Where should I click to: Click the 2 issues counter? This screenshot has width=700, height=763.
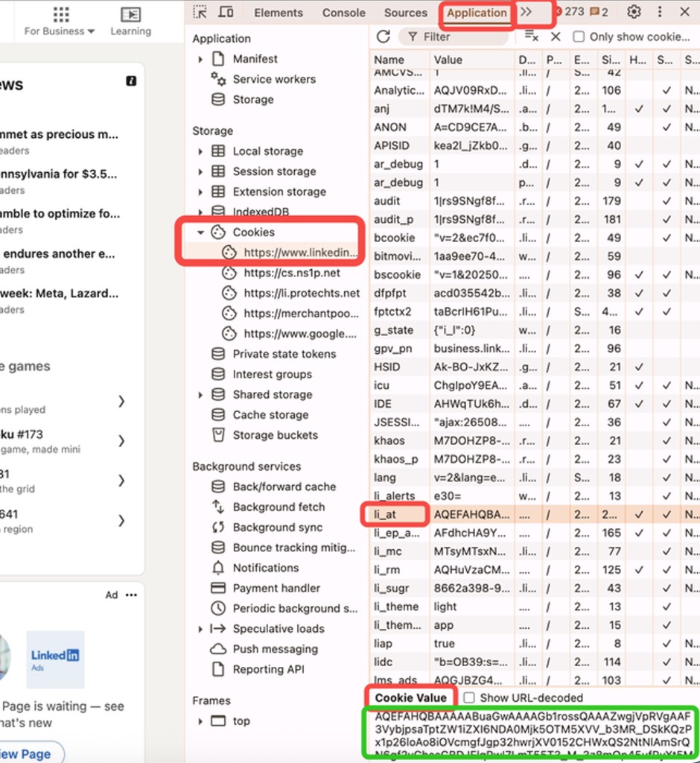click(x=599, y=12)
